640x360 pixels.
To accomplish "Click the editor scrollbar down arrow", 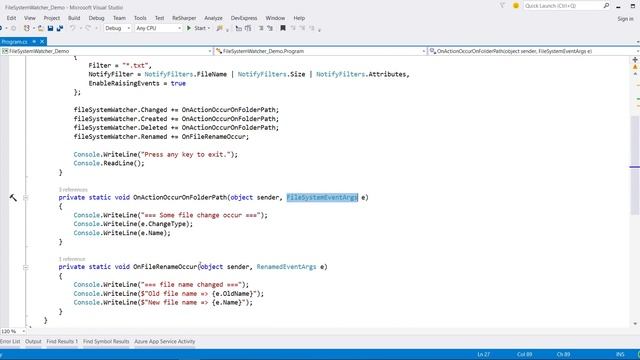I will point(635,324).
